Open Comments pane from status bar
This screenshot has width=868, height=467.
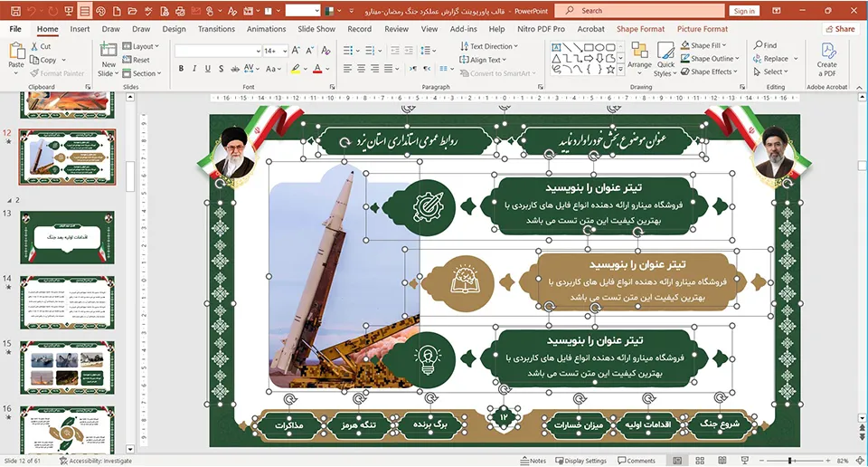point(637,461)
